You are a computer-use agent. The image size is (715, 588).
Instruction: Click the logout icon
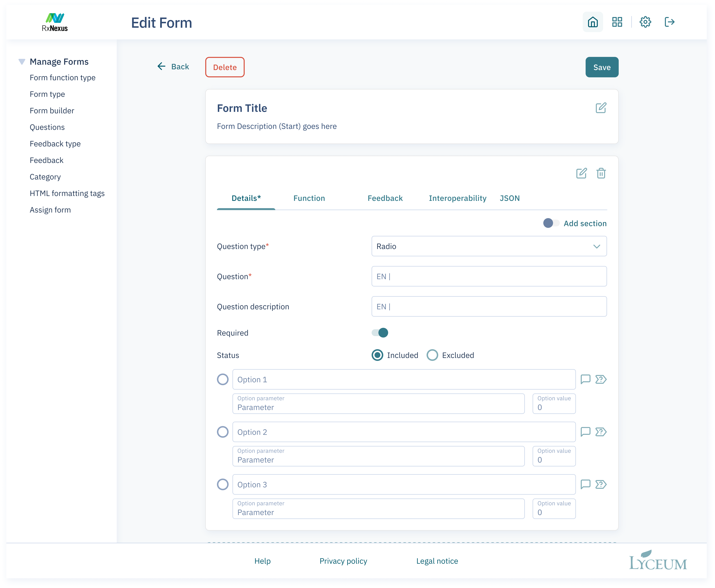[669, 22]
